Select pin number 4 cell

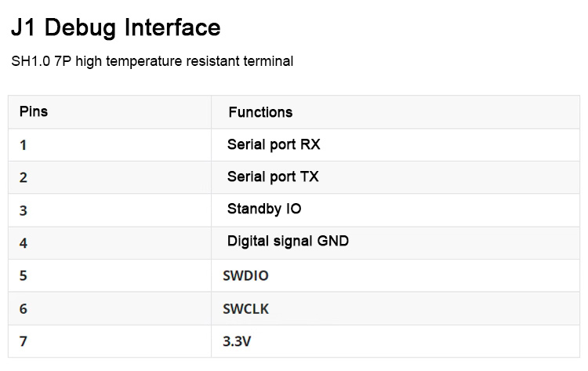[x=110, y=242]
